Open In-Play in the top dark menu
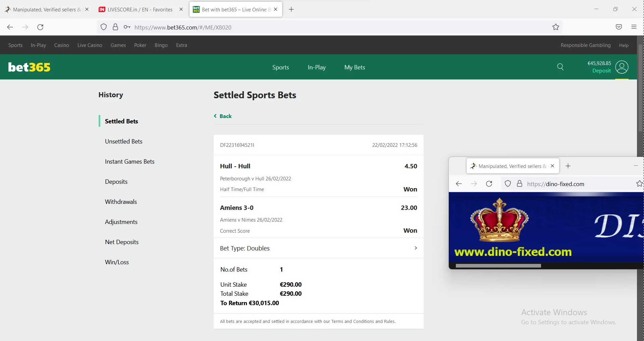This screenshot has width=644, height=341. 38,45
